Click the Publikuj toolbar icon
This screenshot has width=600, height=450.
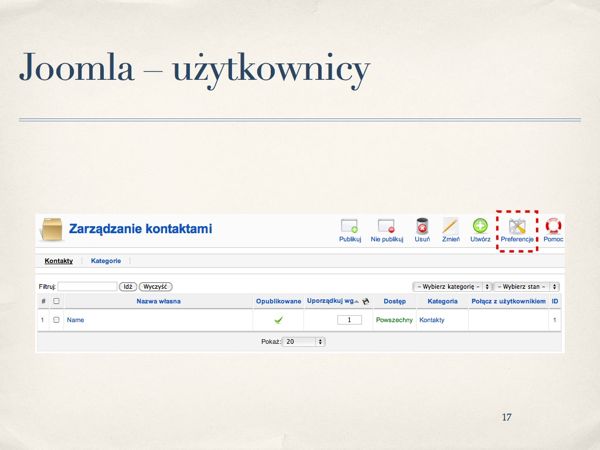(349, 227)
